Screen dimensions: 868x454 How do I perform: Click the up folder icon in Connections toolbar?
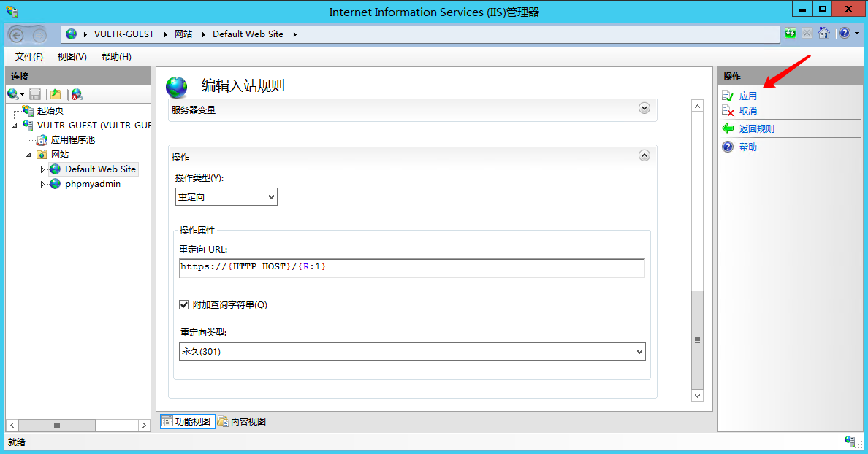pos(56,94)
